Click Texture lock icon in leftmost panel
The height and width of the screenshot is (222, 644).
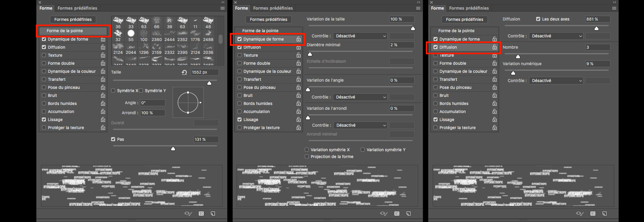pyautogui.click(x=103, y=55)
